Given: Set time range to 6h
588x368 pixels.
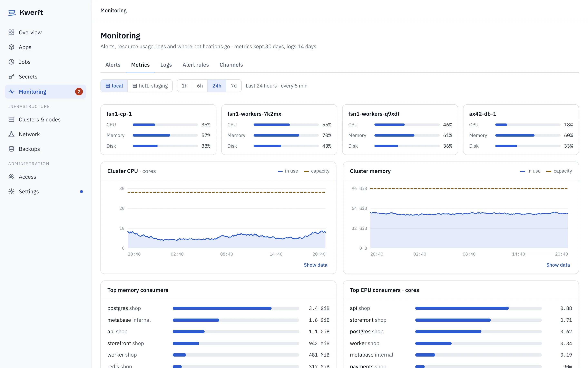Looking at the screenshot, I should (200, 86).
